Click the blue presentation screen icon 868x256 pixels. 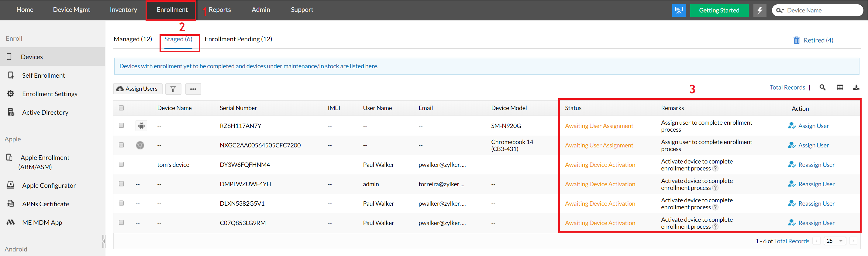679,10
